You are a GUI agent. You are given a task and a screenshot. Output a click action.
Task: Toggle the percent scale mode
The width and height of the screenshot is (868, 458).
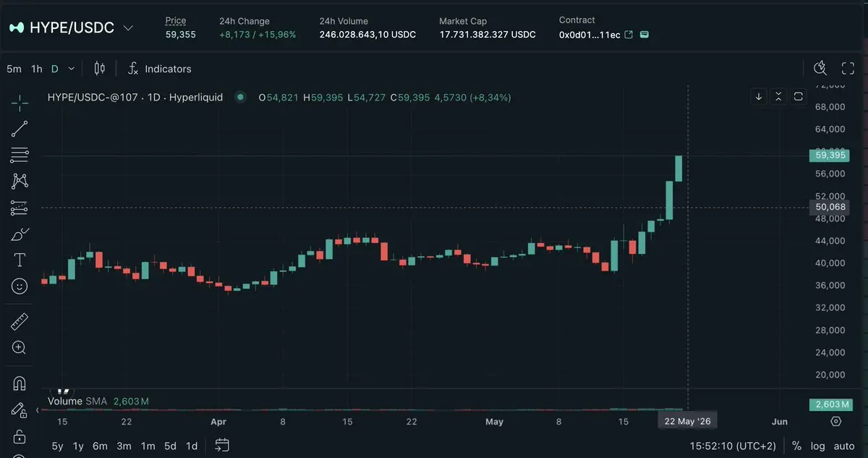tap(796, 446)
